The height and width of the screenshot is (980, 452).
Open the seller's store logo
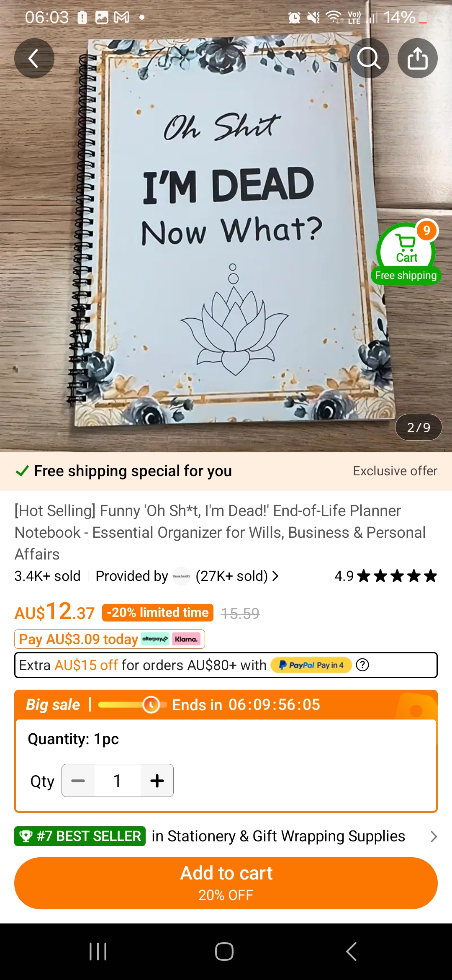point(181,576)
